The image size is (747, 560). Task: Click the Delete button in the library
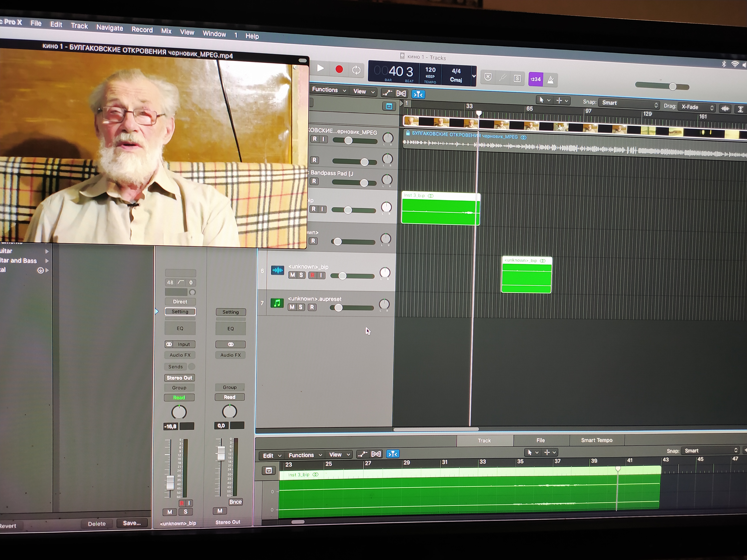(x=97, y=524)
